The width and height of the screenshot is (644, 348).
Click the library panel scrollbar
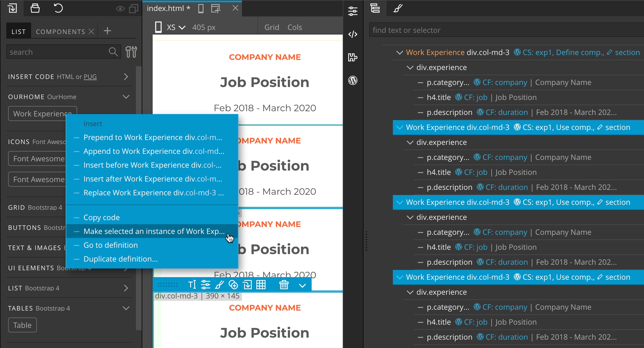pos(139,198)
